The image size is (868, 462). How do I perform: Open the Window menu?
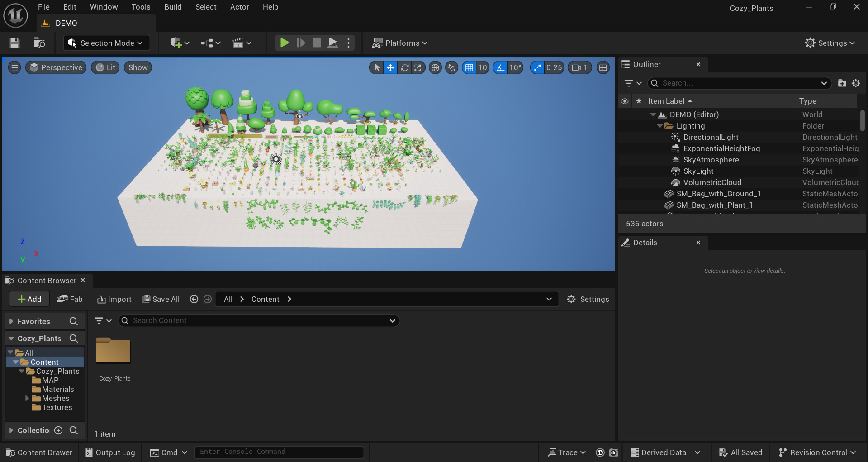pos(104,7)
